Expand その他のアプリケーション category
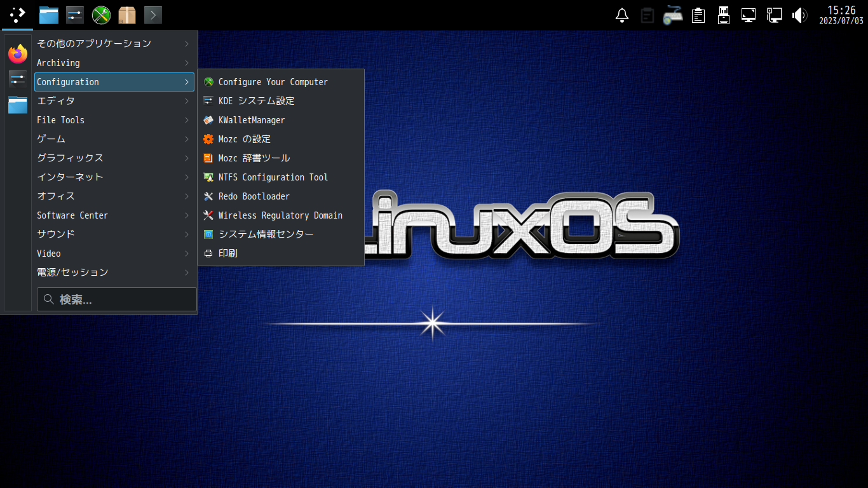This screenshot has width=868, height=488. click(114, 44)
